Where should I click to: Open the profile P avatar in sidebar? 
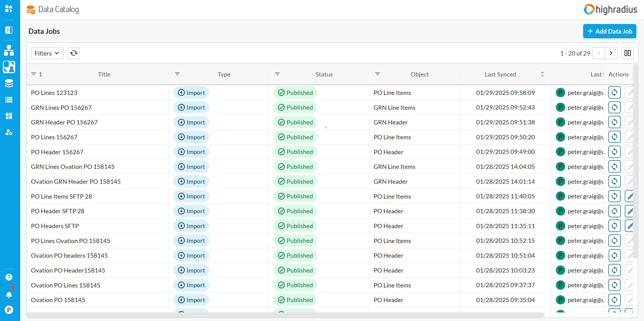click(x=9, y=310)
